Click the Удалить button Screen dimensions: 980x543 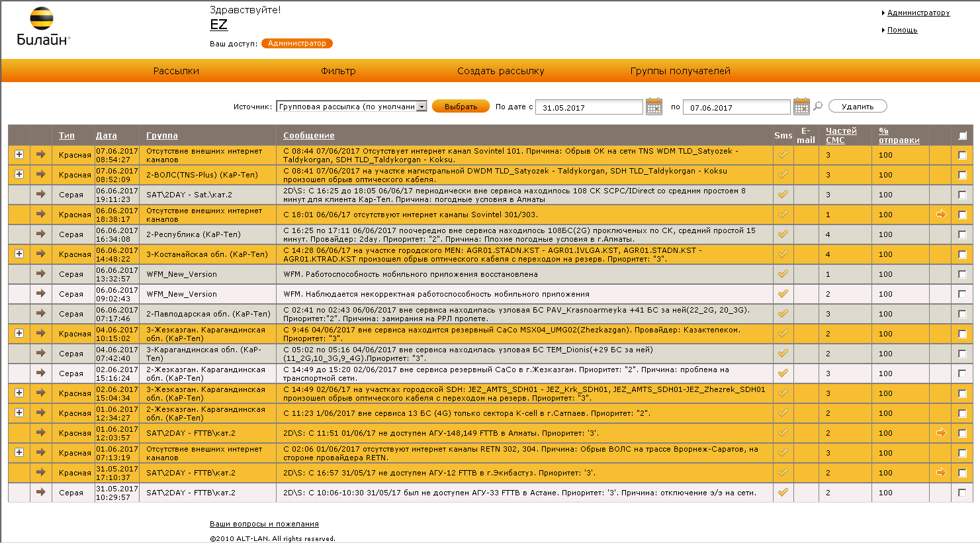coord(858,107)
